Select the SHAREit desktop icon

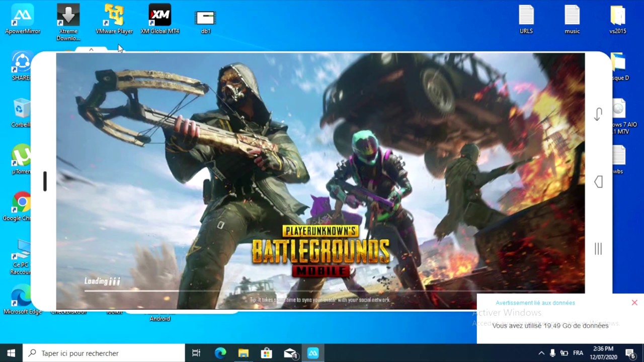coord(21,66)
